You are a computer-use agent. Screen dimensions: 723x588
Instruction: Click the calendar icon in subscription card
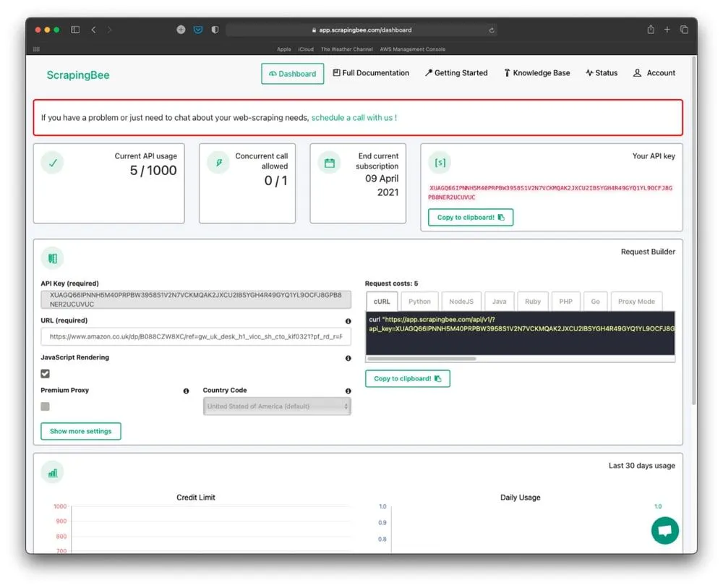click(x=329, y=163)
